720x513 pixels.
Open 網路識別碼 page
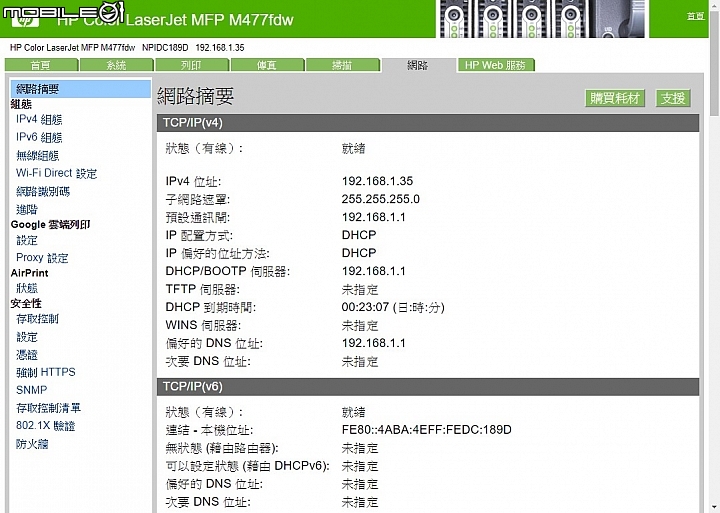coord(43,192)
